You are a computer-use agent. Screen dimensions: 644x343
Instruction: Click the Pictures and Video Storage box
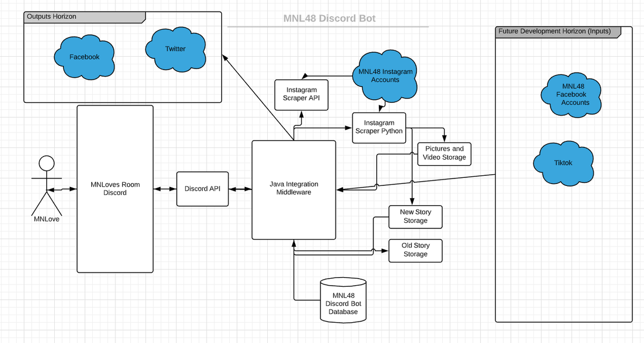[x=444, y=153]
